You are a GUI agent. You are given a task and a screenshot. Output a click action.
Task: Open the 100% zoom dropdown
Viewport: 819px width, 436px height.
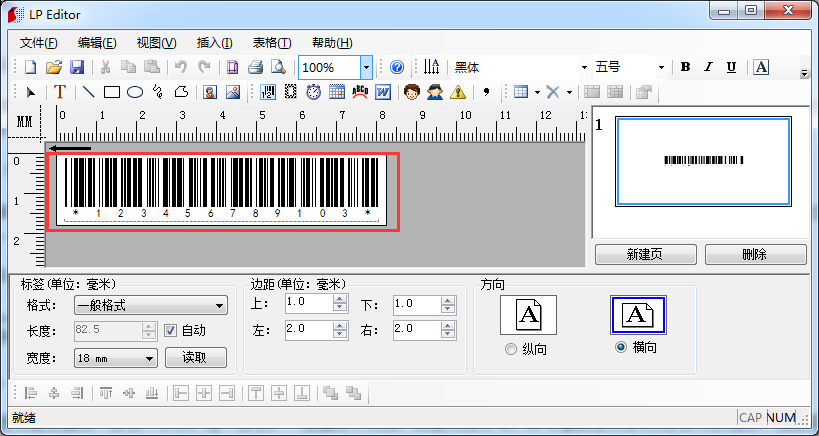(366, 67)
